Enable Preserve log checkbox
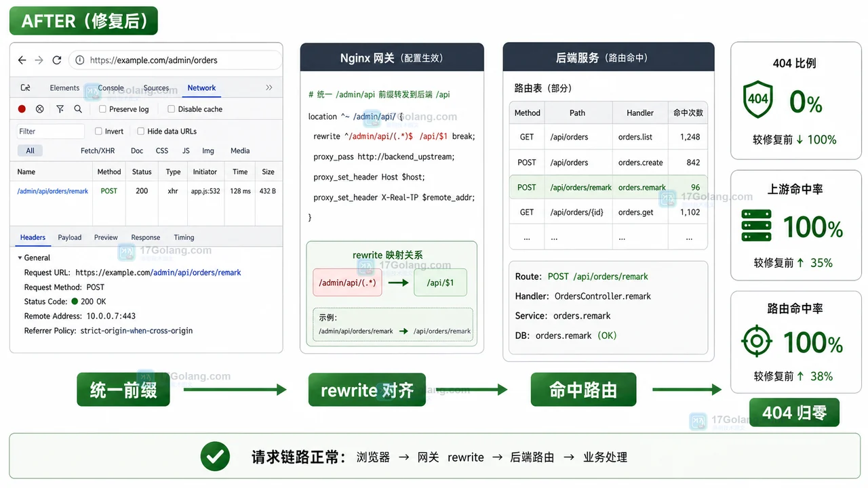This screenshot has height=488, width=868. 102,109
